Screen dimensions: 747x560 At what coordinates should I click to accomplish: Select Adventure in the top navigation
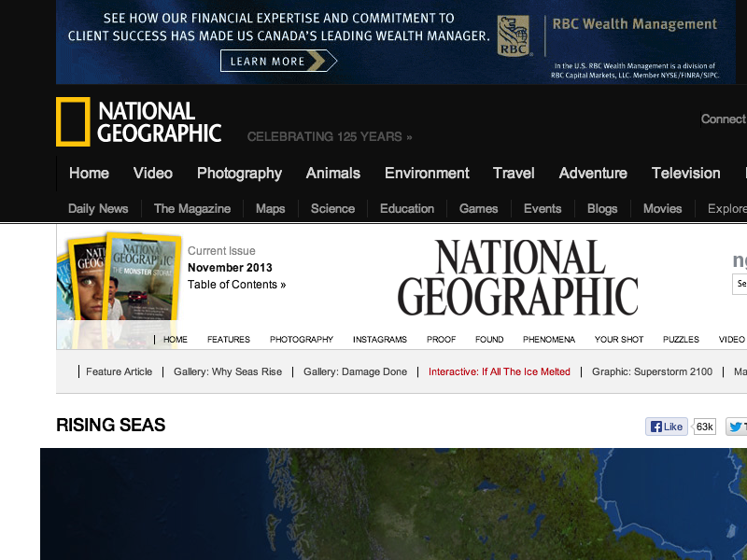pos(593,173)
